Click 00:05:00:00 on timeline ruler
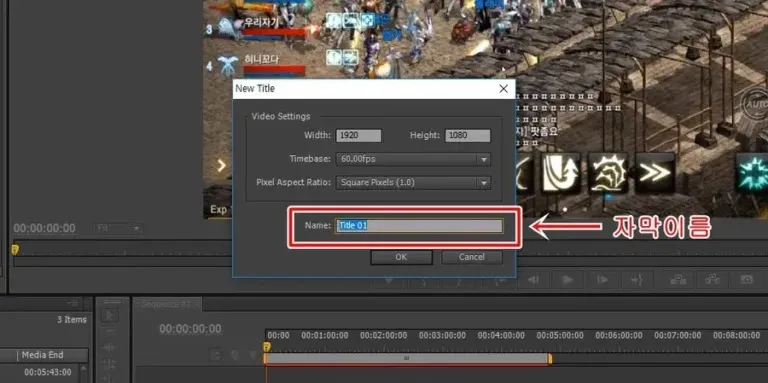The height and width of the screenshot is (383, 768). pyautogui.click(x=560, y=335)
